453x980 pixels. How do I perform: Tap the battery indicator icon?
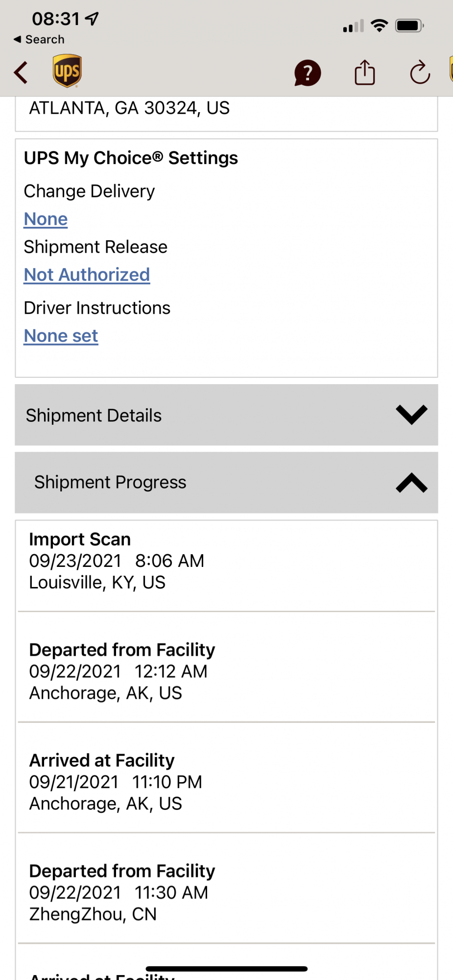click(409, 25)
